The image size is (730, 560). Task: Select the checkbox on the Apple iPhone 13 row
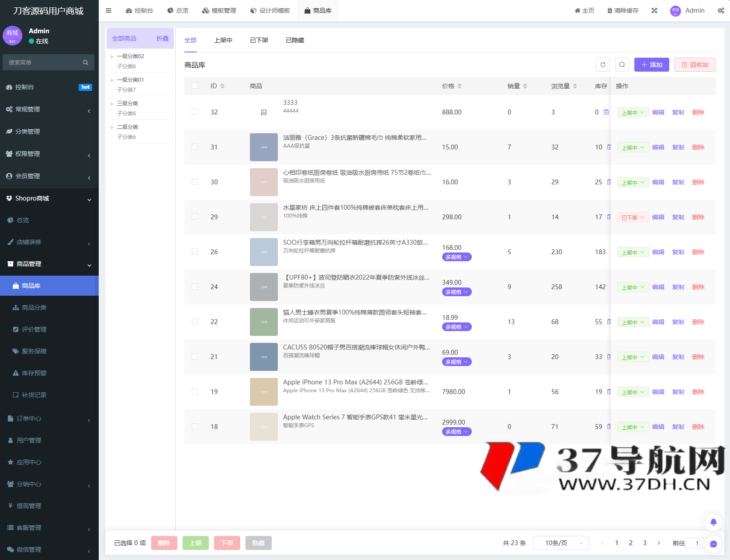194,391
